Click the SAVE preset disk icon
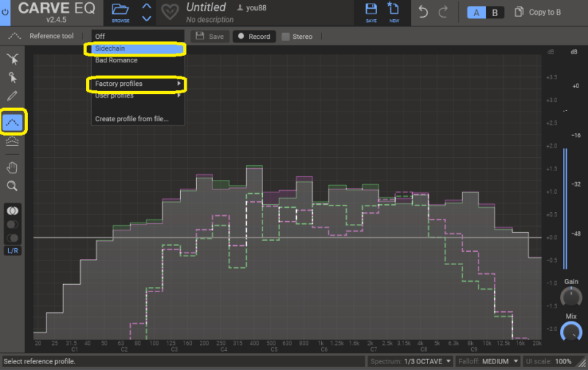Image resolution: width=588 pixels, height=370 pixels. pos(371,12)
